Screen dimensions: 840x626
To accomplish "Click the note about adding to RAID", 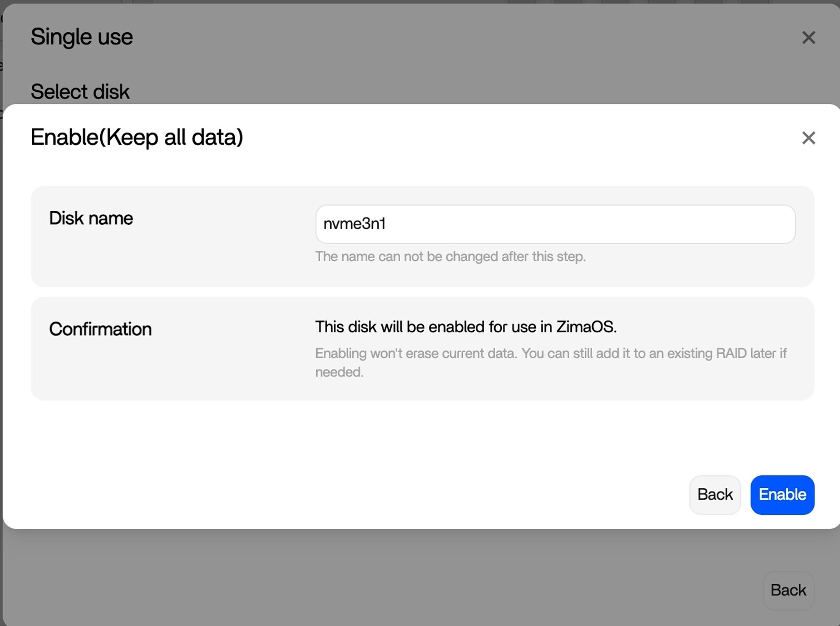I will click(x=550, y=354).
